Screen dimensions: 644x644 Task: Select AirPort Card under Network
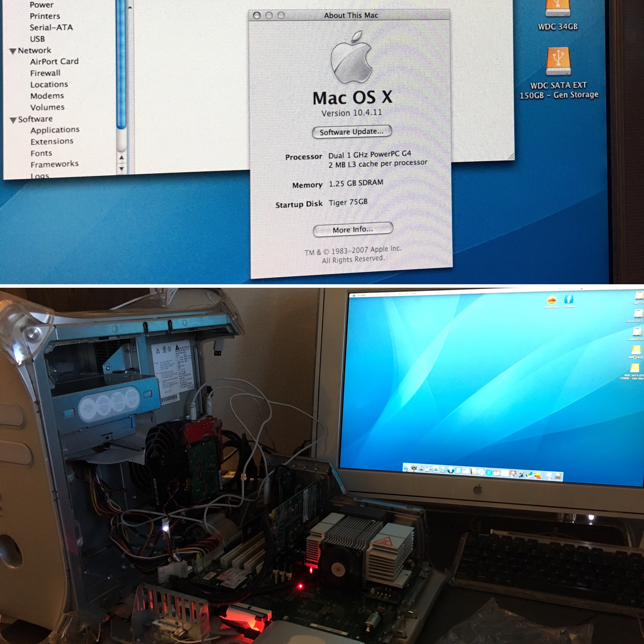(54, 61)
